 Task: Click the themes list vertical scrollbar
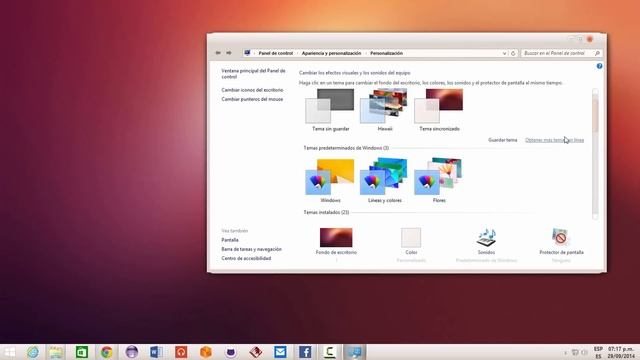[595, 154]
